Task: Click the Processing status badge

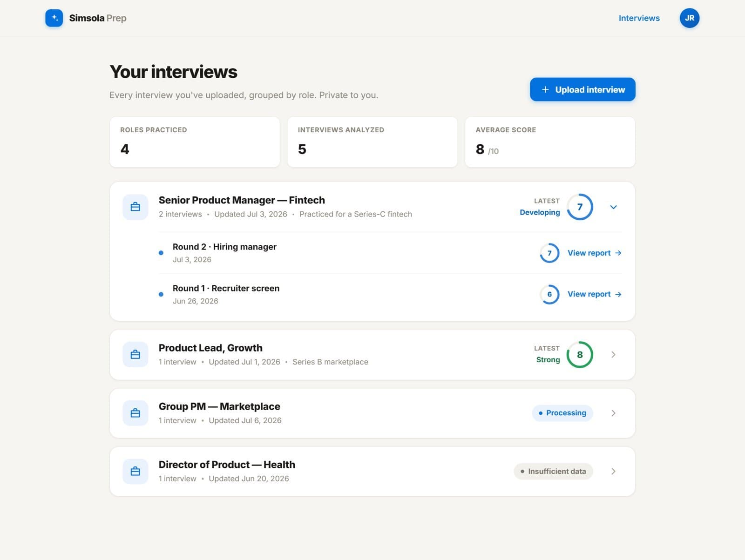Action: 562,413
